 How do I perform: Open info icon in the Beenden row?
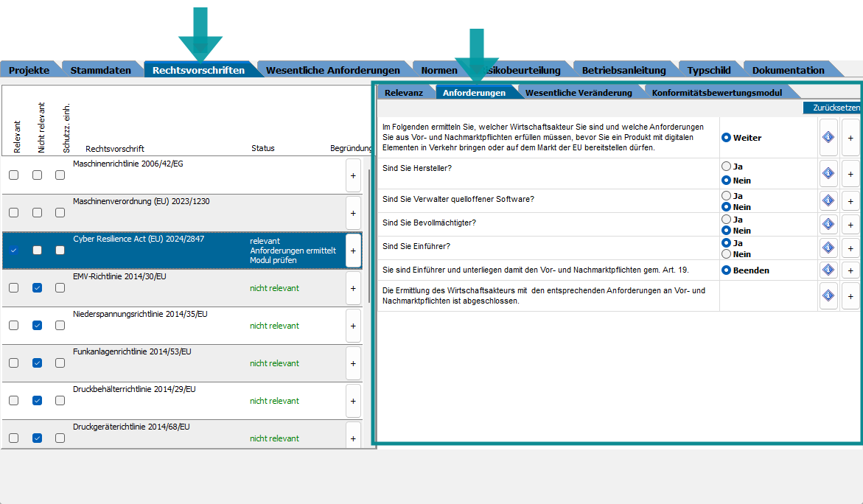click(828, 270)
